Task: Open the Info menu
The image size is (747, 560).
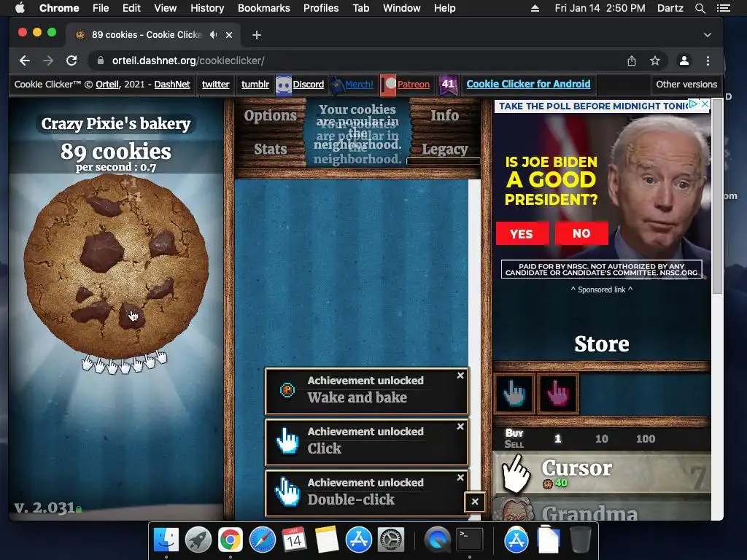Action: (444, 116)
